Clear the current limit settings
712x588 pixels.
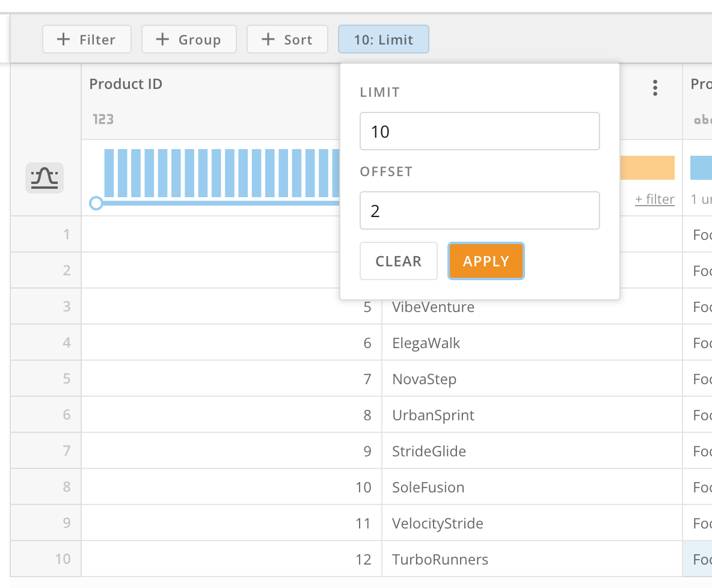point(398,261)
